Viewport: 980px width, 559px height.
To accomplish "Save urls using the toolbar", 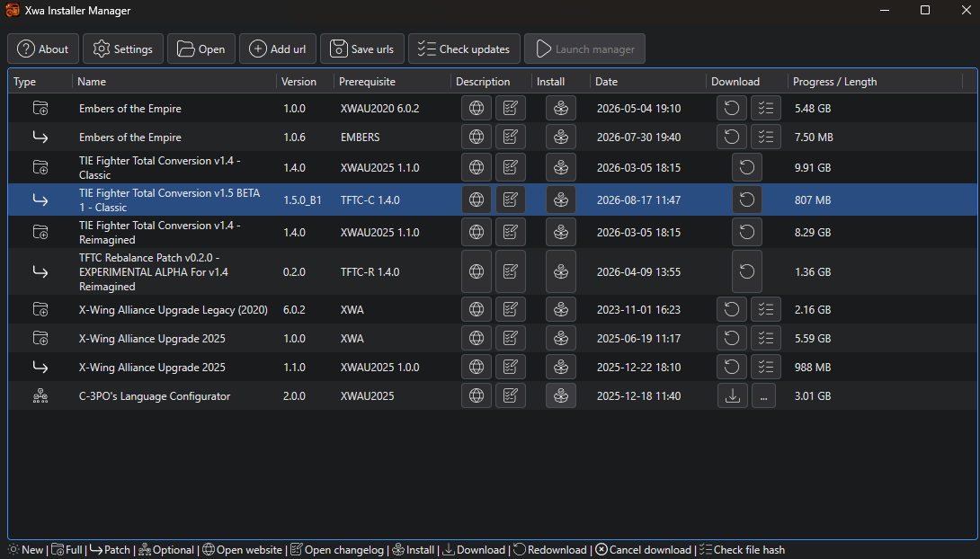I will pyautogui.click(x=362, y=49).
